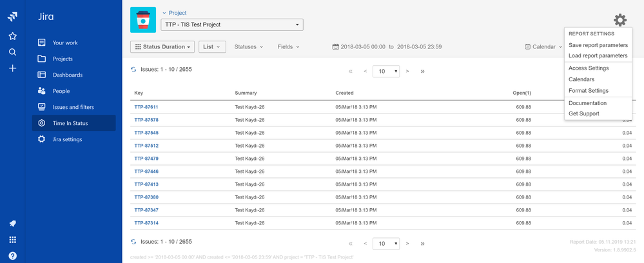Open issue TTP-87545
Image resolution: width=644 pixels, height=263 pixels.
click(146, 133)
